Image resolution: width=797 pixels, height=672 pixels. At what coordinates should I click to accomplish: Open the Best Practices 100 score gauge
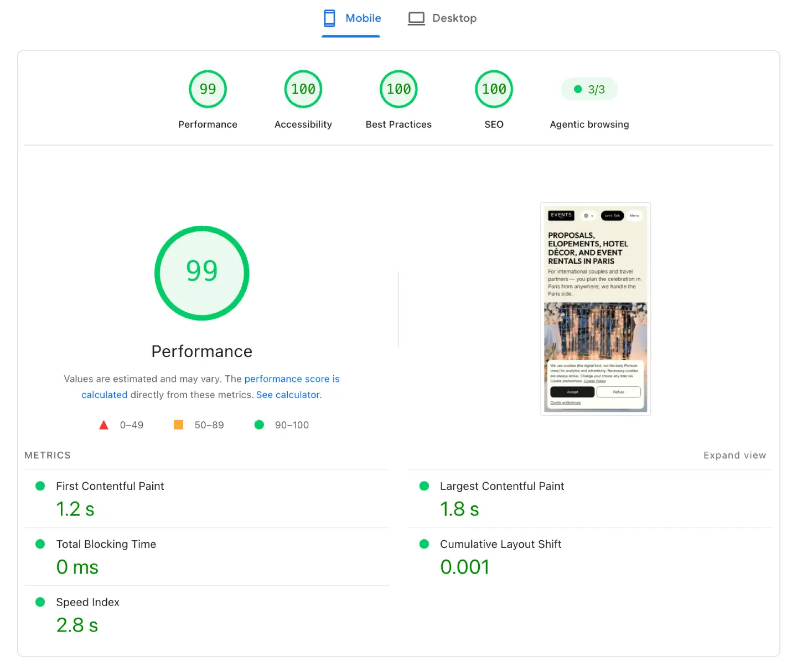click(x=398, y=89)
